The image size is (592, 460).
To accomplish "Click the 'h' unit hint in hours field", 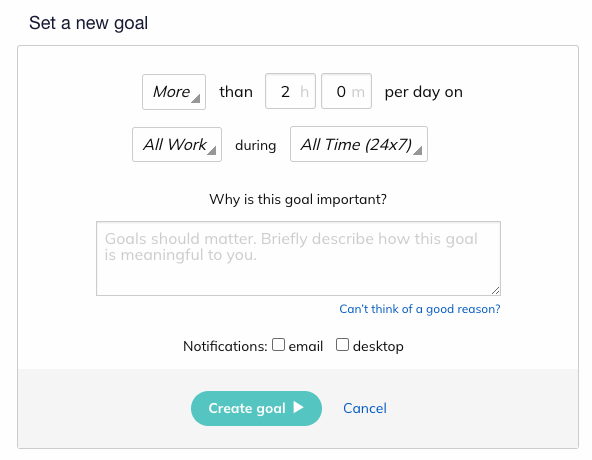I will coord(304,91).
